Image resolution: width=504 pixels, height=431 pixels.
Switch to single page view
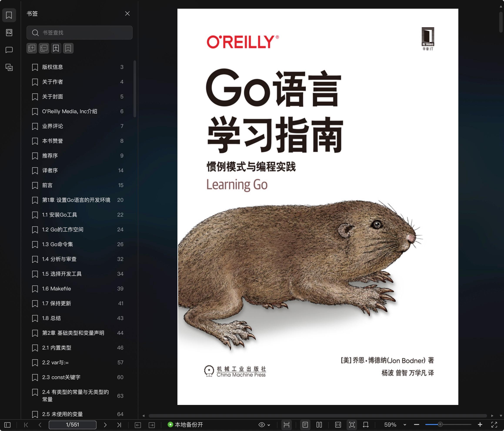[x=305, y=425]
